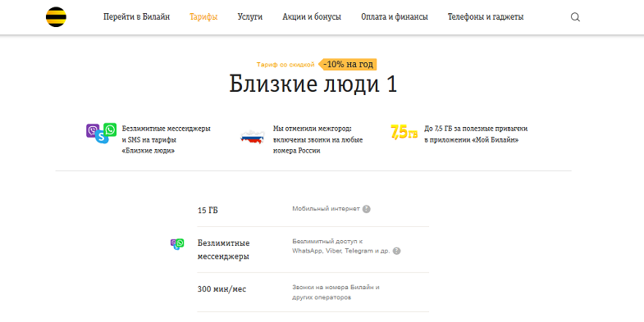Click text До 7,5 ГБ за полезные привычки
The height and width of the screenshot is (322, 644).
click(x=476, y=134)
